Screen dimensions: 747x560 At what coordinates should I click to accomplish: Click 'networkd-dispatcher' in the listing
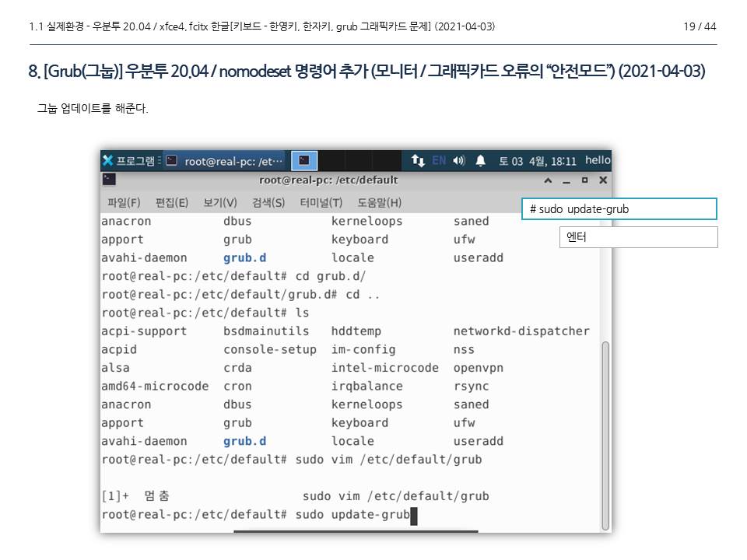pyautogui.click(x=521, y=331)
